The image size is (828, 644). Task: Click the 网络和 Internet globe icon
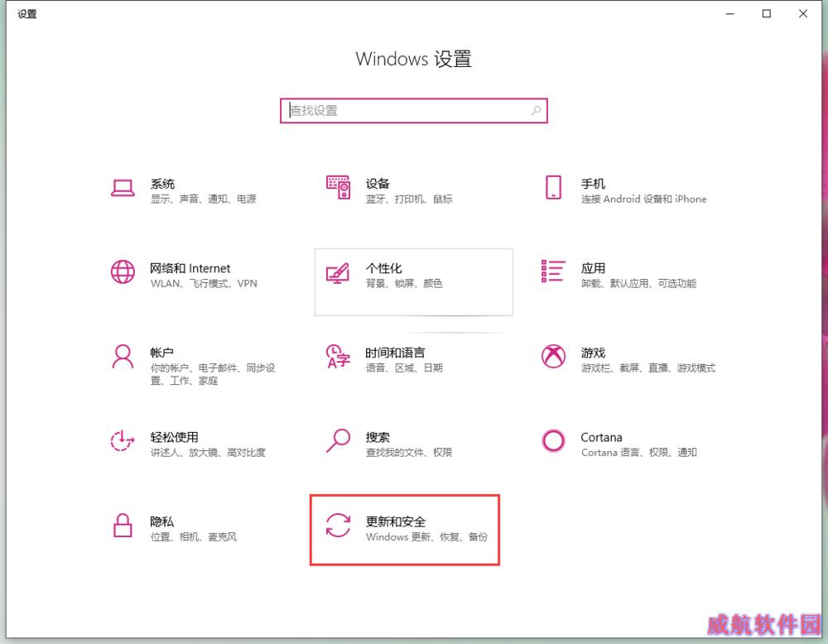tap(123, 272)
